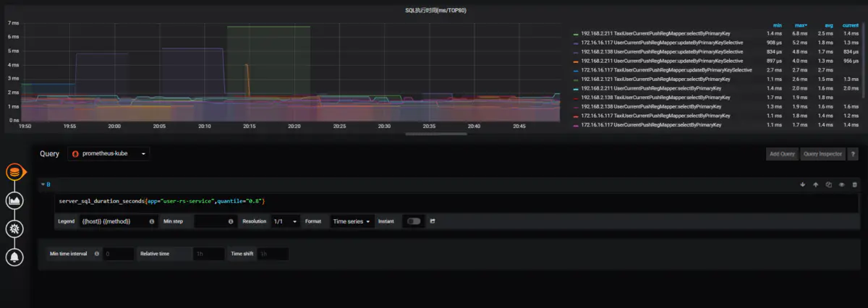This screenshot has width=868, height=308.
Task: Sort legend by current column header
Action: 851,25
